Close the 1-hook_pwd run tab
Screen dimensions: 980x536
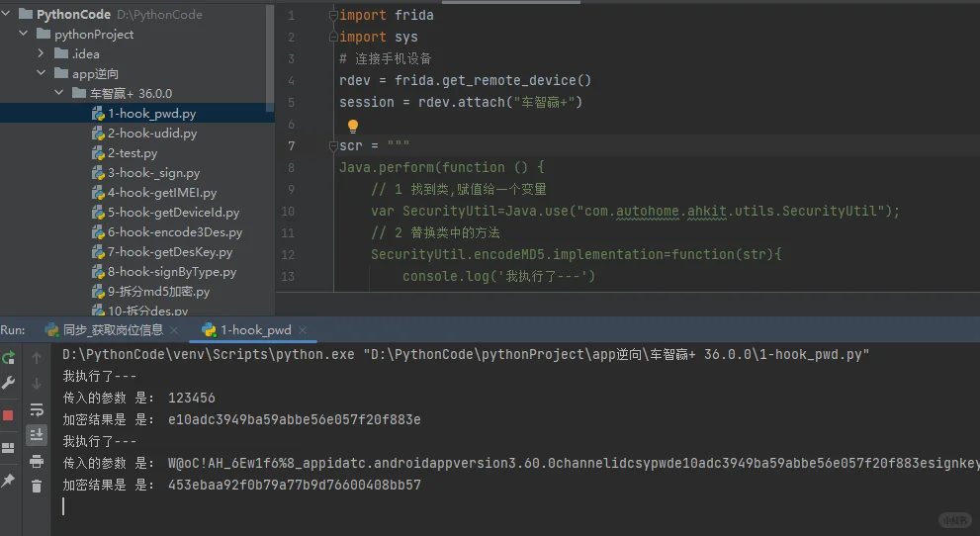pos(303,330)
